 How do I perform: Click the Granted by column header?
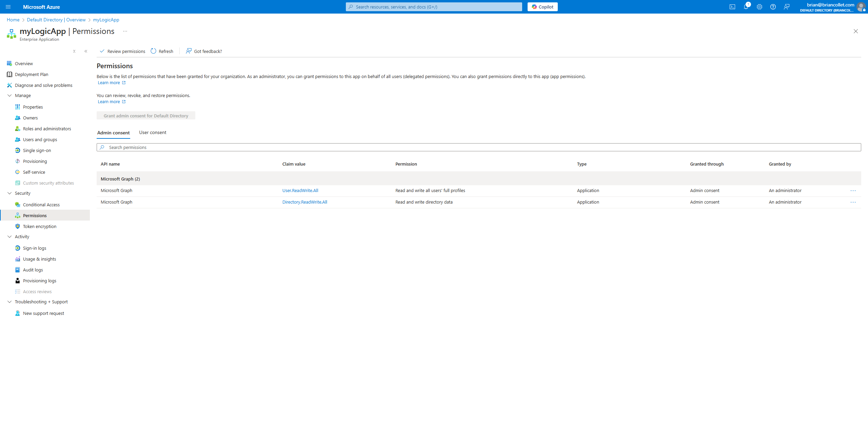[780, 164]
